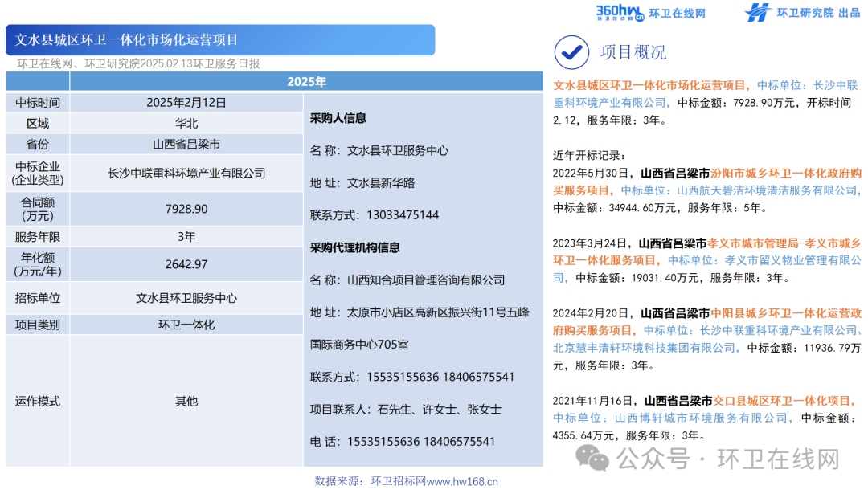Click the 项目类别 label
Image resolution: width=868 pixels, height=494 pixels.
point(38,325)
